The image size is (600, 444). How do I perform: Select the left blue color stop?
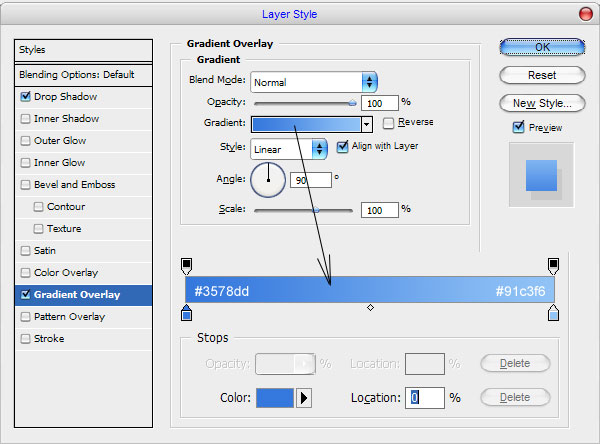[186, 312]
